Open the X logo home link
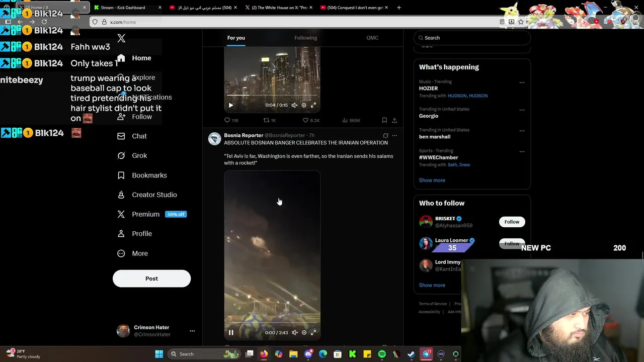This screenshot has width=644, height=362. [x=121, y=38]
